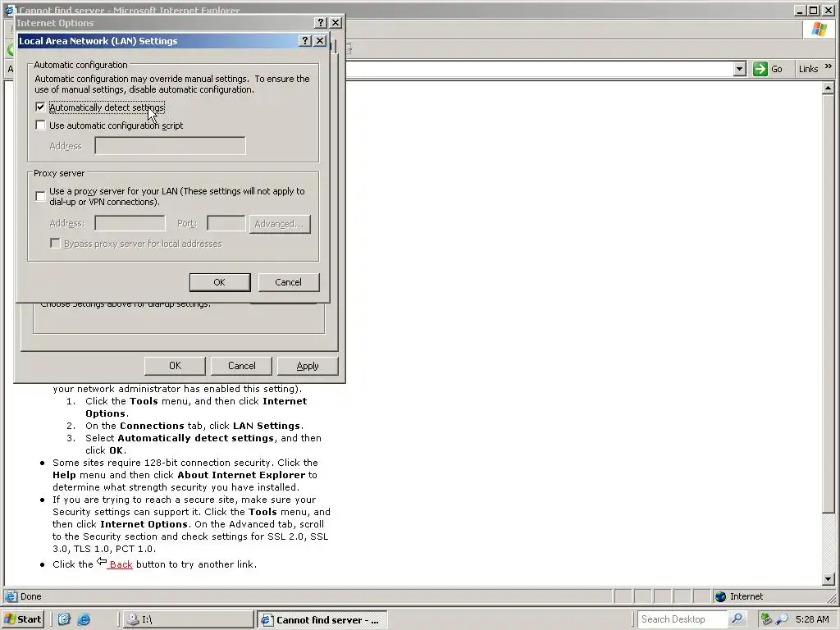Click Cannot find server taskbar button
The image size is (840, 630).
[322, 620]
